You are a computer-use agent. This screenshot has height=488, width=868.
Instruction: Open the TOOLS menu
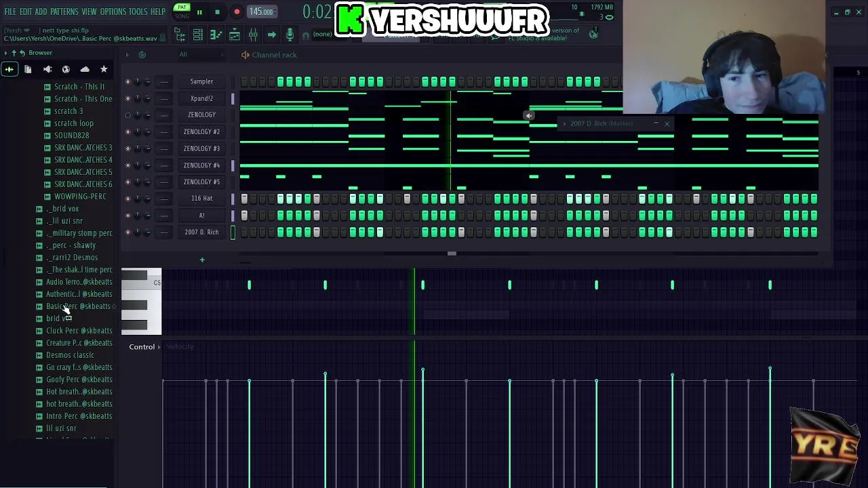(138, 12)
